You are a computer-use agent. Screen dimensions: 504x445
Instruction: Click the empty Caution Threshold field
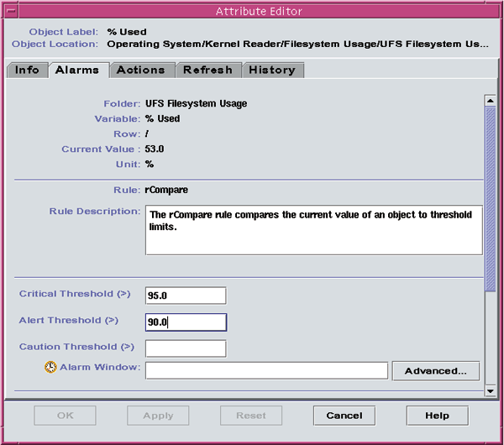[186, 348]
